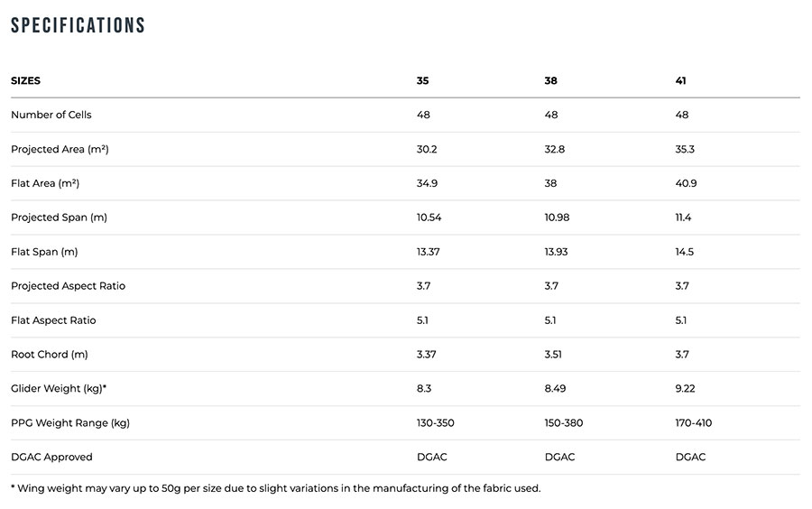This screenshot has width=812, height=509.
Task: Click the Specifications heading
Action: 78,25
